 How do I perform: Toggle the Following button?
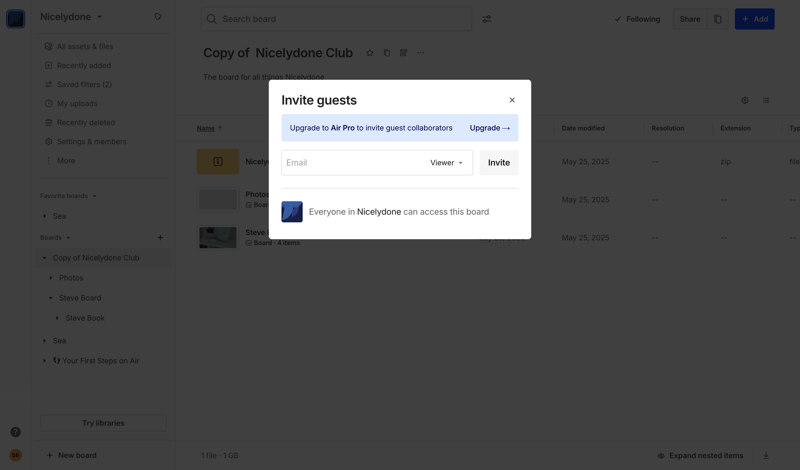click(x=637, y=19)
